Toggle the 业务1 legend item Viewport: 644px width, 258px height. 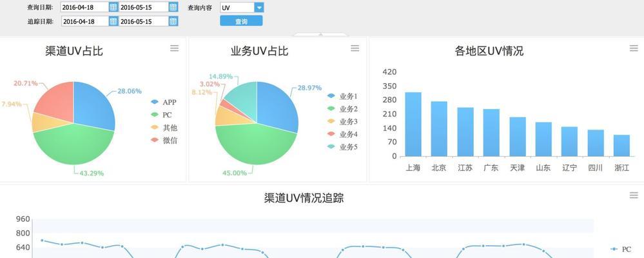(x=343, y=97)
